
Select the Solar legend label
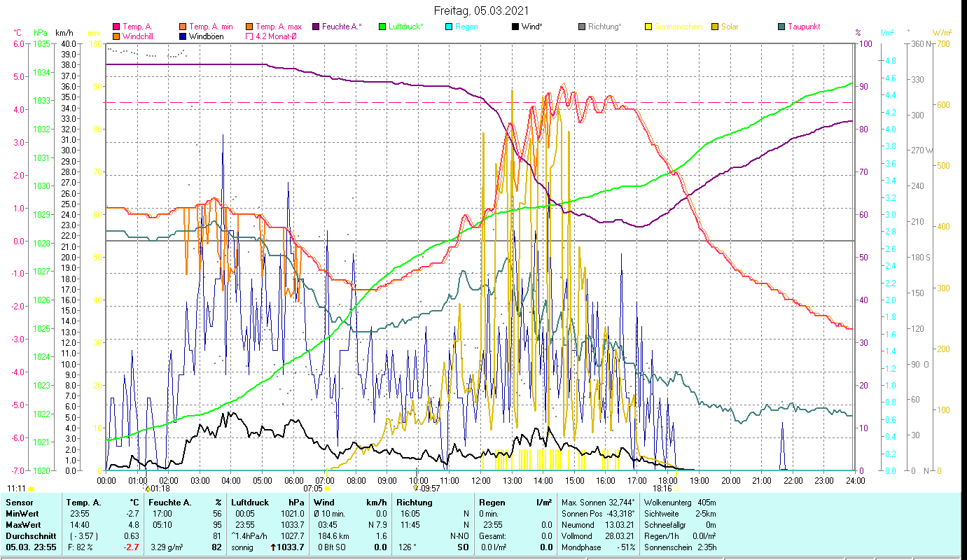point(730,27)
